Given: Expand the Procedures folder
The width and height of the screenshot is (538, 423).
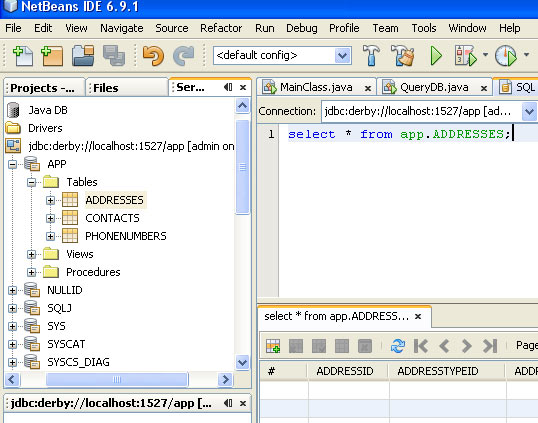Looking at the screenshot, I should point(32,272).
